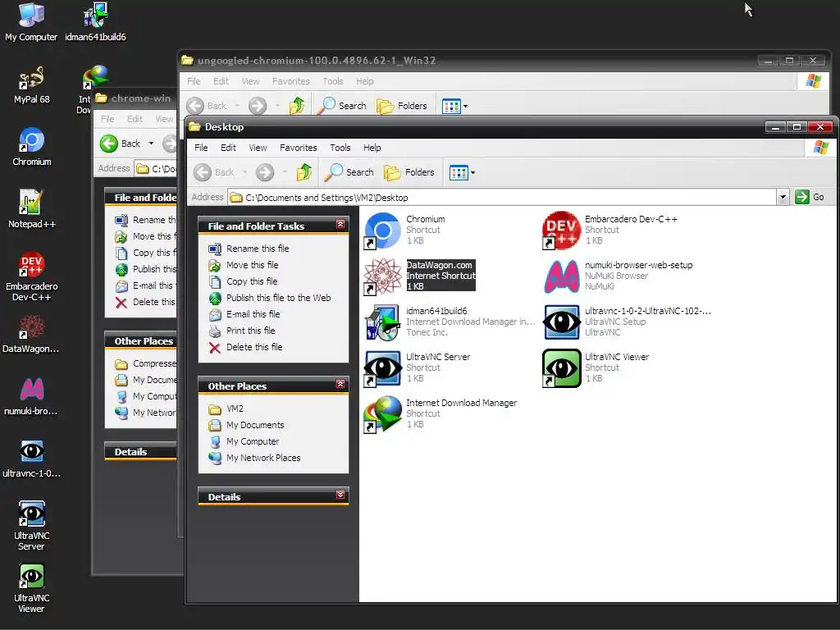Screen dimensions: 840x630
Task: Click address field showing C:\Documents and Settings\VM2\Desktop
Action: [x=502, y=197]
